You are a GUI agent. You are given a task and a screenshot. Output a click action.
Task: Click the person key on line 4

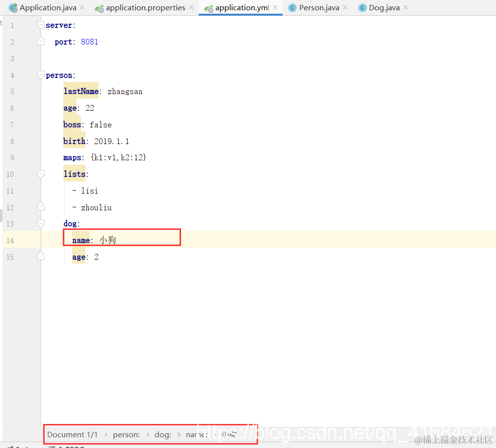click(59, 75)
